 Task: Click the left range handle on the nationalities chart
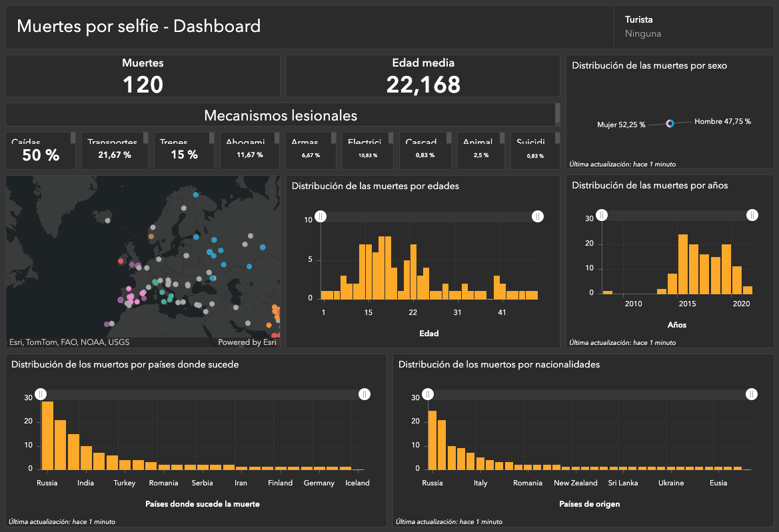[x=428, y=394]
